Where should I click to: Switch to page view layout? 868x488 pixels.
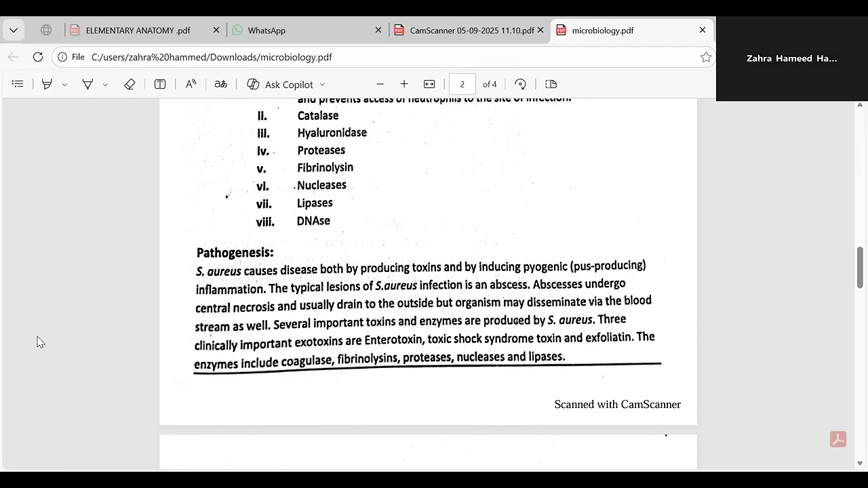tap(551, 84)
